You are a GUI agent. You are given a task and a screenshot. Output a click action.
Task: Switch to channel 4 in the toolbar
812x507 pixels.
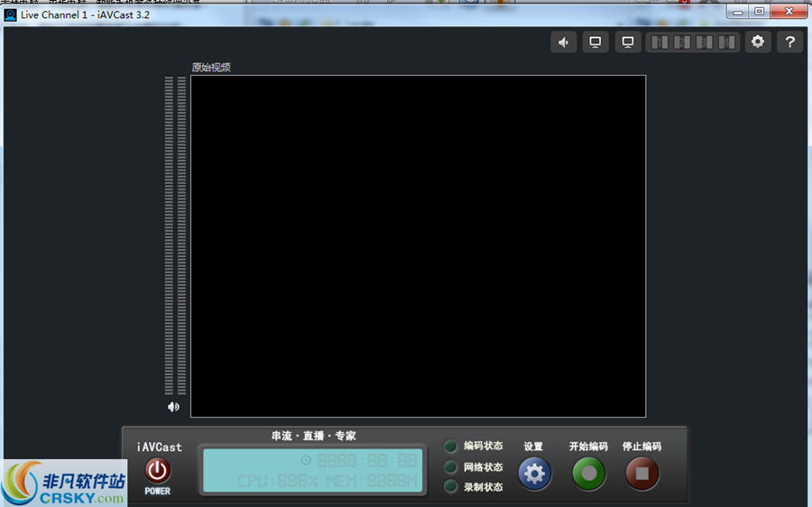(726, 41)
